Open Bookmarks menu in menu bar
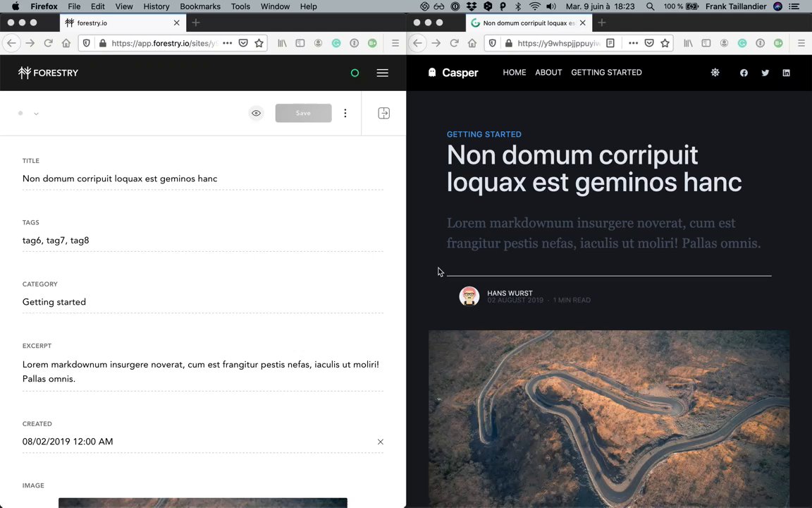The height and width of the screenshot is (508, 812). coord(200,6)
